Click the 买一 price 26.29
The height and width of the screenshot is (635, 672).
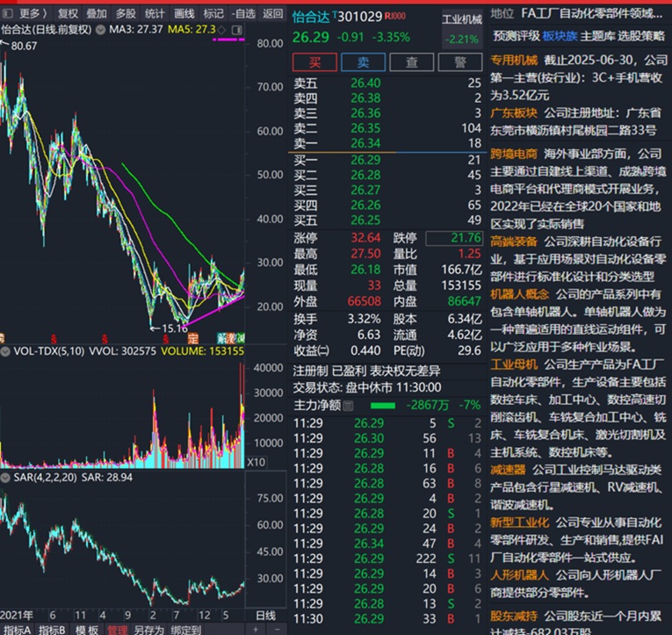pos(365,160)
